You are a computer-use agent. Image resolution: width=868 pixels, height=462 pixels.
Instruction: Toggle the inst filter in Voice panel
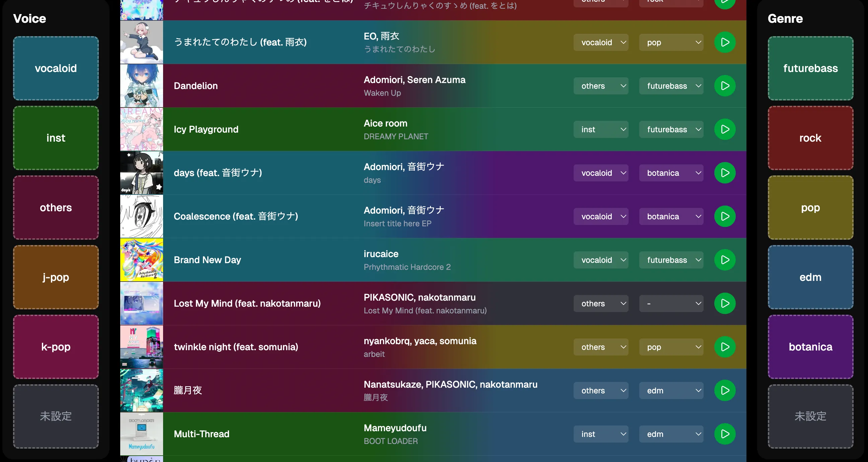[x=56, y=138]
